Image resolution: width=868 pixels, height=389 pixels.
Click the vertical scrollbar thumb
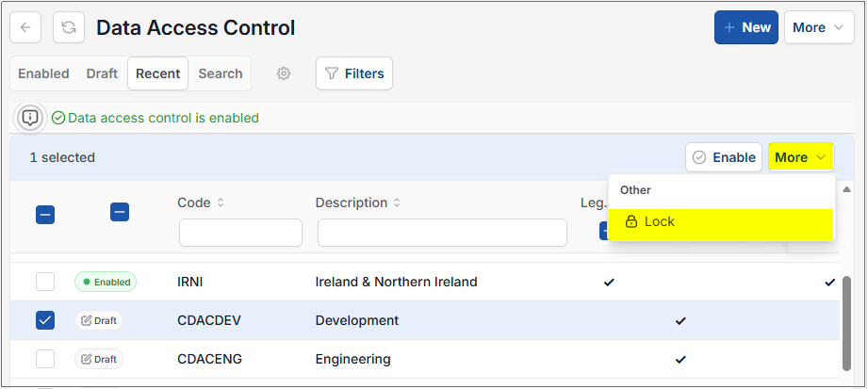[846, 324]
